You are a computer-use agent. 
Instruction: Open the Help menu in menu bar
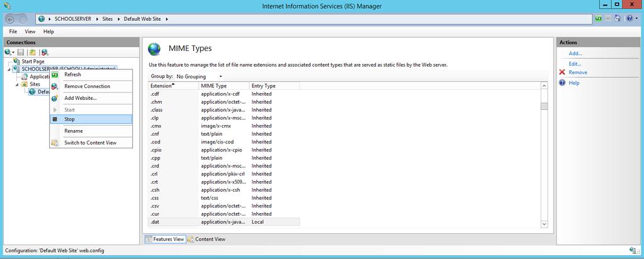(x=48, y=31)
